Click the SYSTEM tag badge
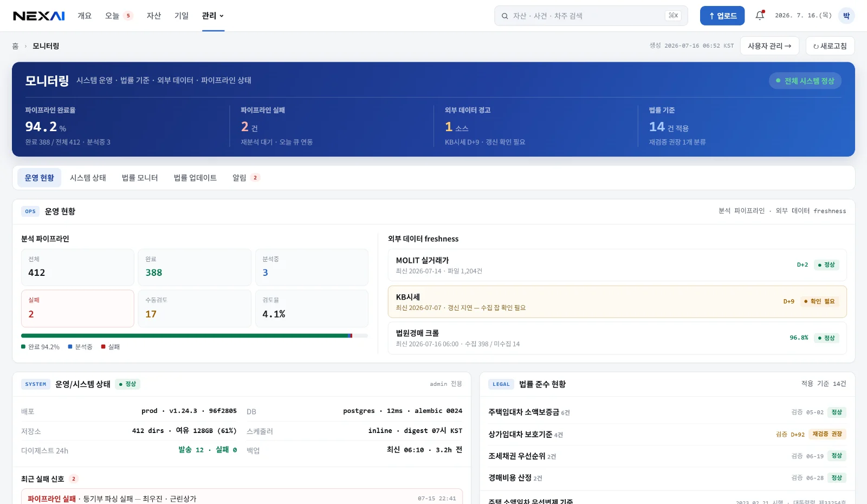The height and width of the screenshot is (504, 867). click(x=36, y=384)
